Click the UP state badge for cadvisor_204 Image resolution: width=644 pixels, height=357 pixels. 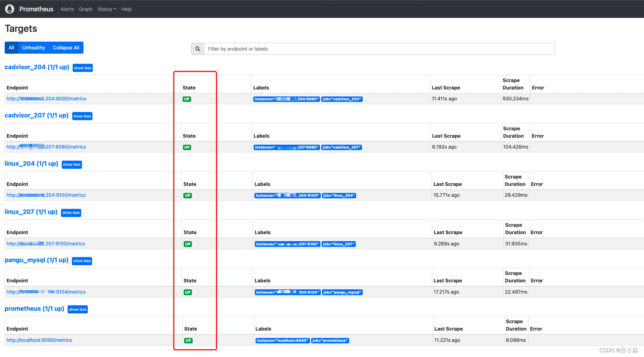click(x=187, y=99)
